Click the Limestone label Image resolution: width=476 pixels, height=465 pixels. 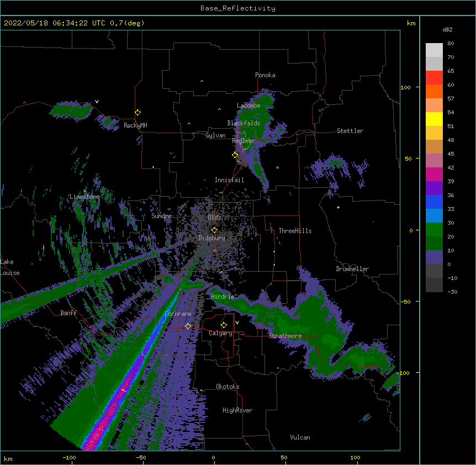click(x=84, y=197)
